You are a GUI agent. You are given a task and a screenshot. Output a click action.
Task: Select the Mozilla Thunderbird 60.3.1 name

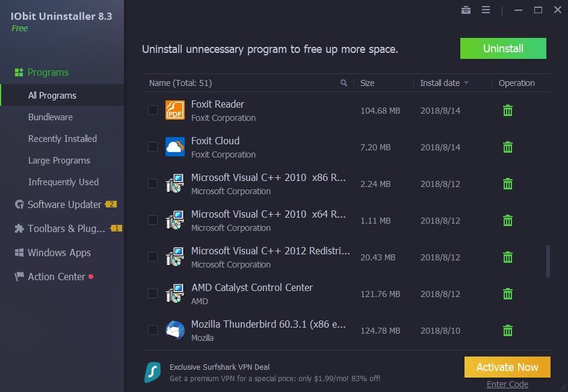[x=268, y=324]
